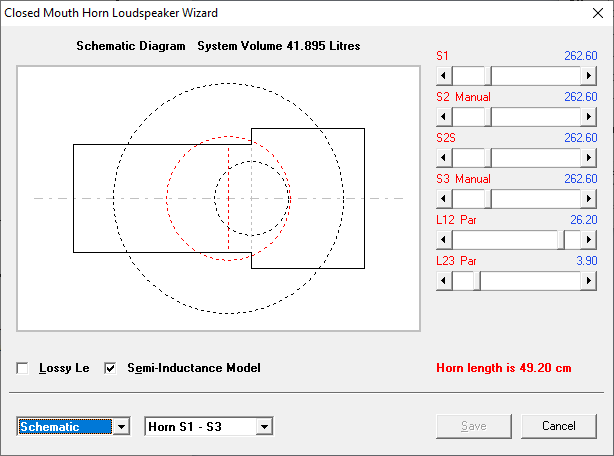Click the L23 Par slider left arrow
The height and width of the screenshot is (456, 614).
click(x=444, y=281)
